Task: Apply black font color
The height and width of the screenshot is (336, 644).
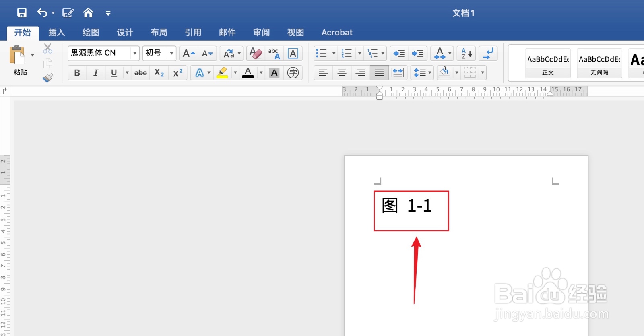Action: tap(248, 73)
